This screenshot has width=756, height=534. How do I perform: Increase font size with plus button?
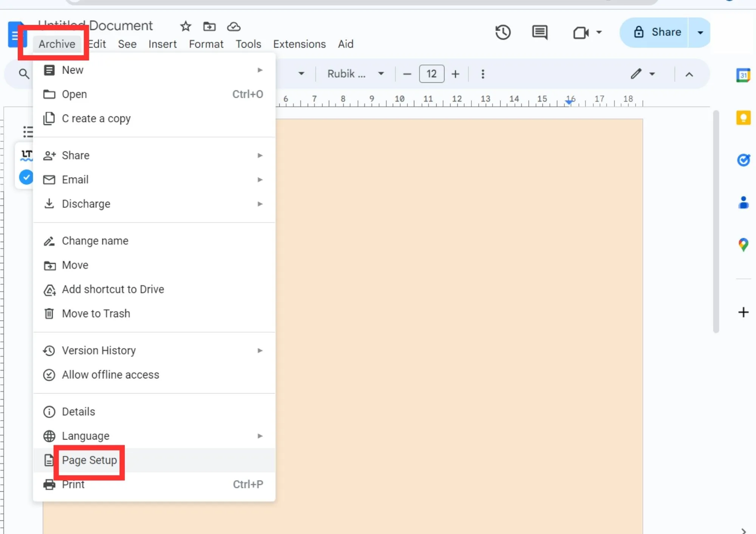[x=455, y=74]
